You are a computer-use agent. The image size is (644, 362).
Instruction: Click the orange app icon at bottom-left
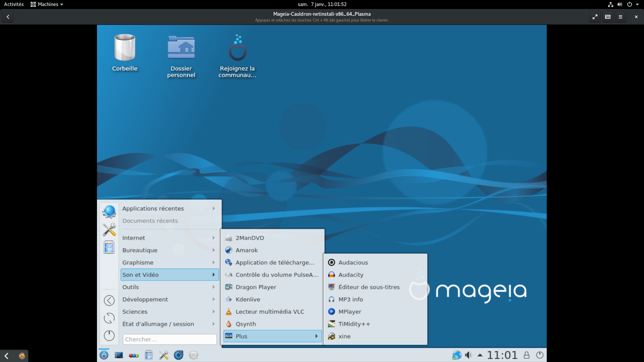tap(22, 356)
